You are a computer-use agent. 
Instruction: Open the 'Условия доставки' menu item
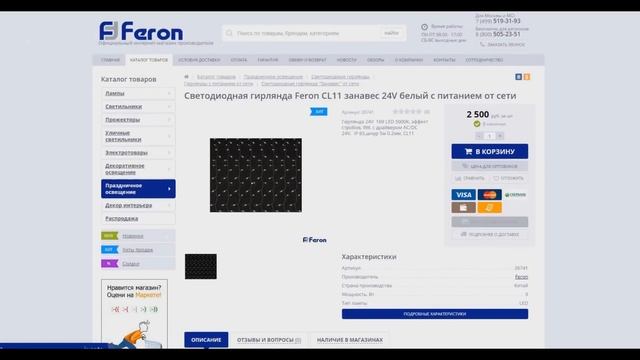coord(199,60)
